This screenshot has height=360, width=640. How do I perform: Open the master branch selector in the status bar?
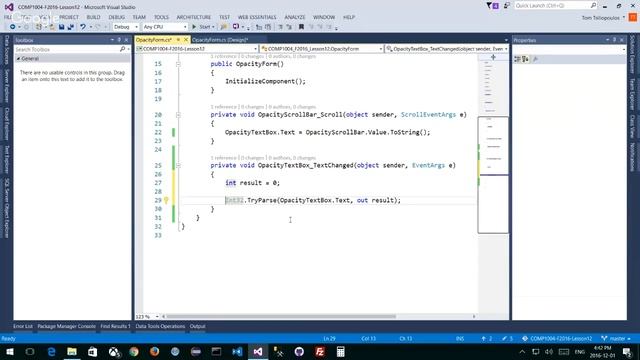(x=616, y=338)
